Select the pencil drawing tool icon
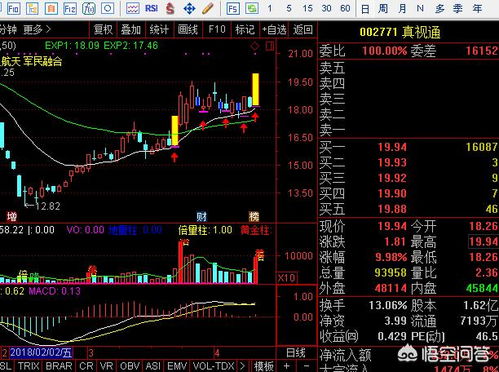The image size is (499, 372). coord(208,8)
